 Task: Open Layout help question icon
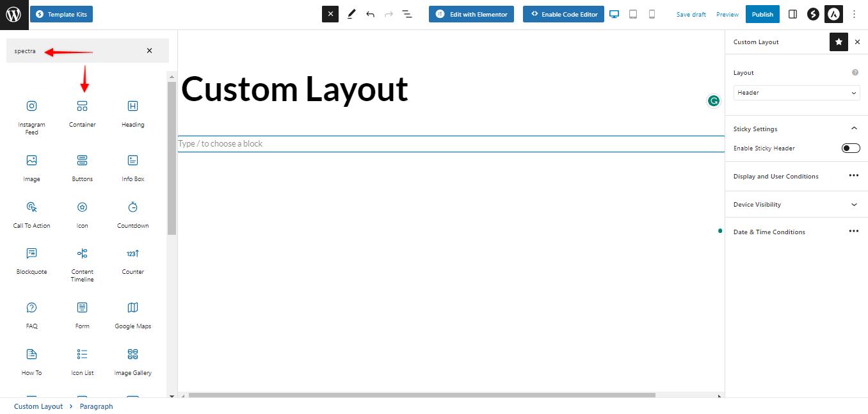coord(855,72)
